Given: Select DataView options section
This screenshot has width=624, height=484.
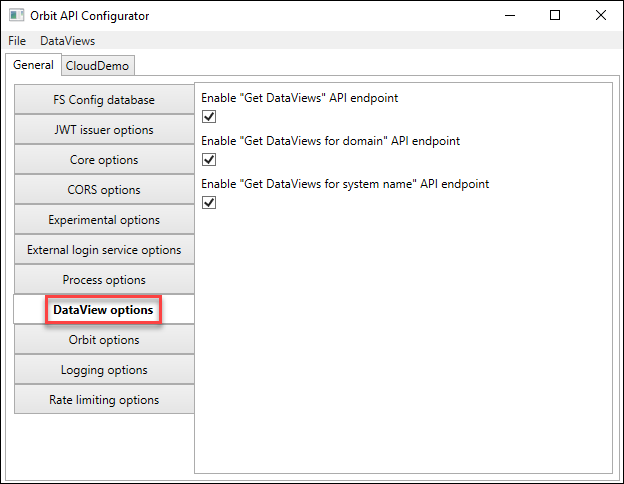Looking at the screenshot, I should click(104, 310).
